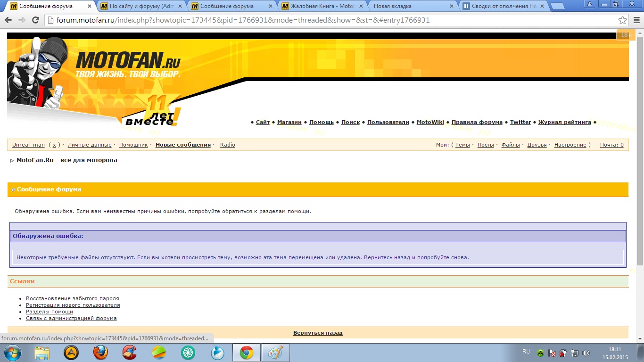The height and width of the screenshot is (362, 644).
Task: Click the browser forward arrow
Action: (x=22, y=20)
